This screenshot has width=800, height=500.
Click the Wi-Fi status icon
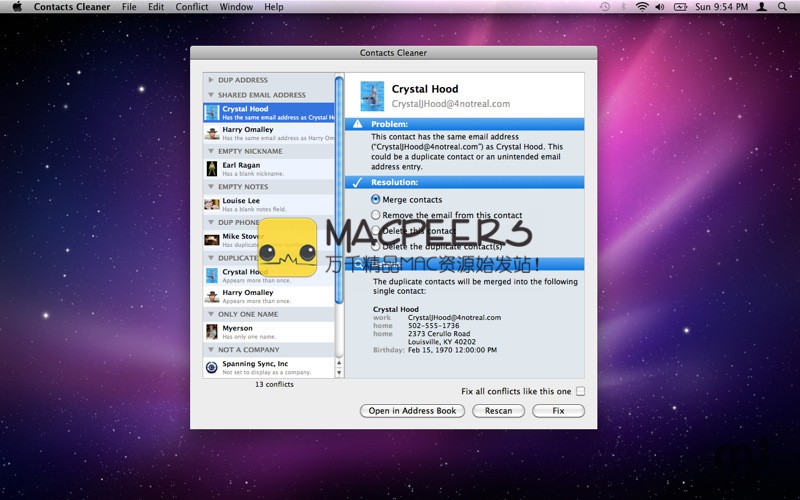pyautogui.click(x=641, y=7)
